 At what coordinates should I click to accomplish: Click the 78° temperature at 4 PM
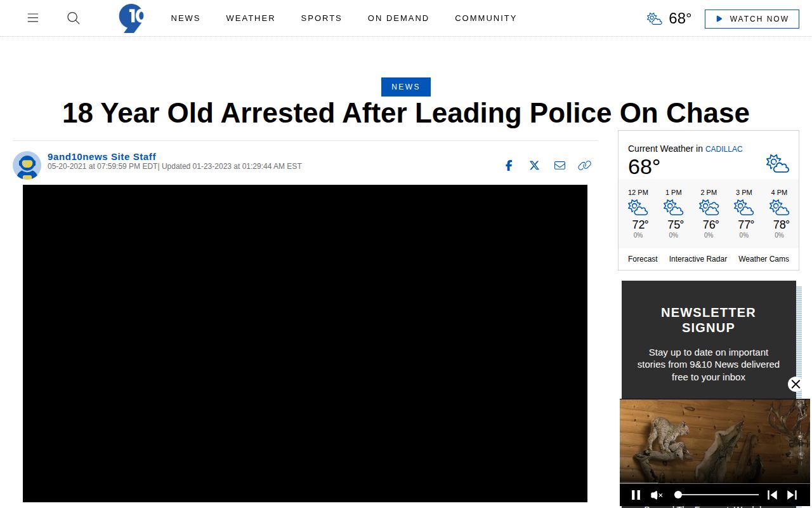(781, 225)
